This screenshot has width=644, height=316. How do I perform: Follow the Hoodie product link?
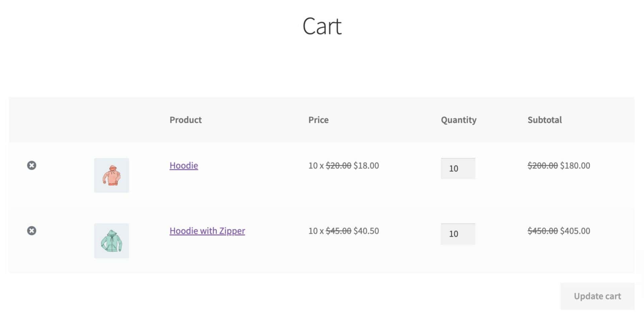184,165
